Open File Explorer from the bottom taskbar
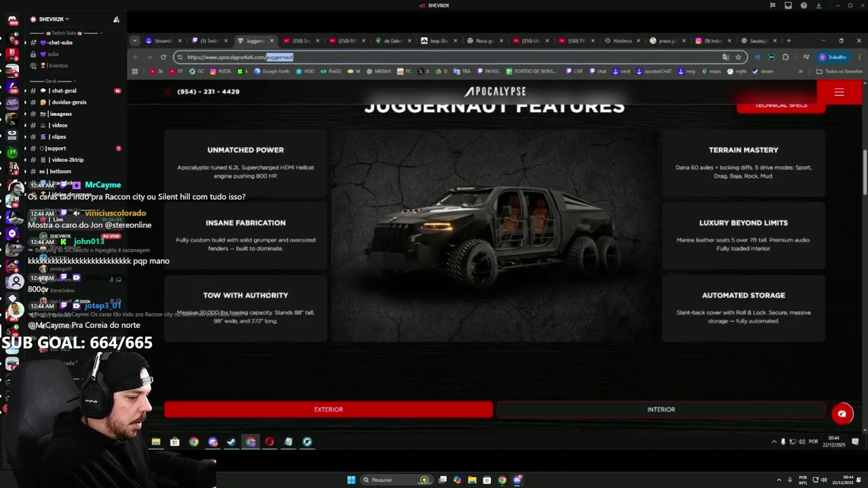This screenshot has height=488, width=868. pyautogui.click(x=472, y=480)
